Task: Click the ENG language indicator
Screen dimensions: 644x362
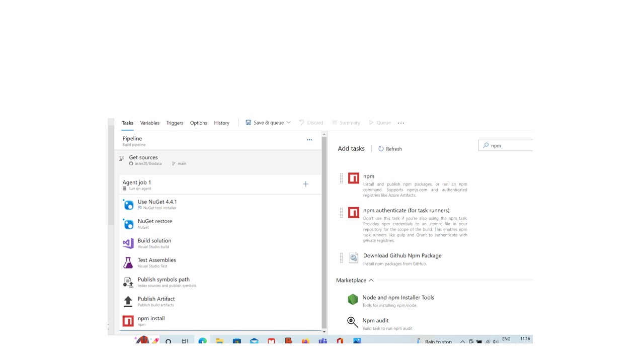Action: point(506,339)
